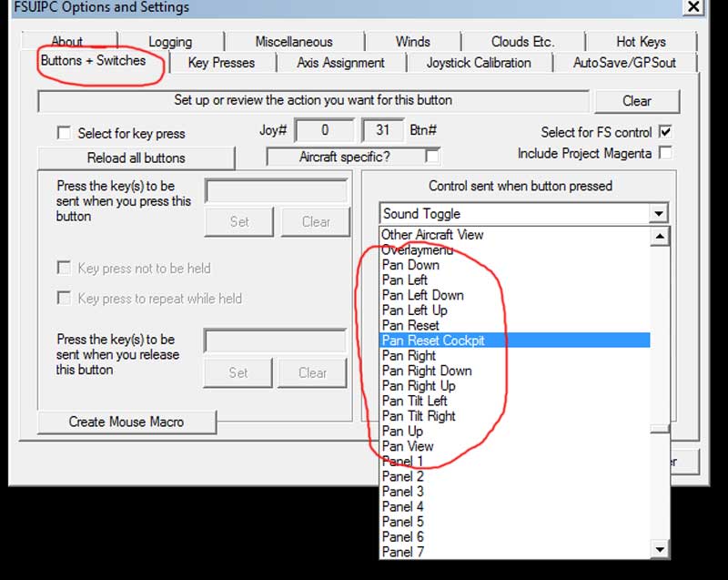728x580 pixels.
Task: Choose Panel 2 in the list
Action: [514, 476]
